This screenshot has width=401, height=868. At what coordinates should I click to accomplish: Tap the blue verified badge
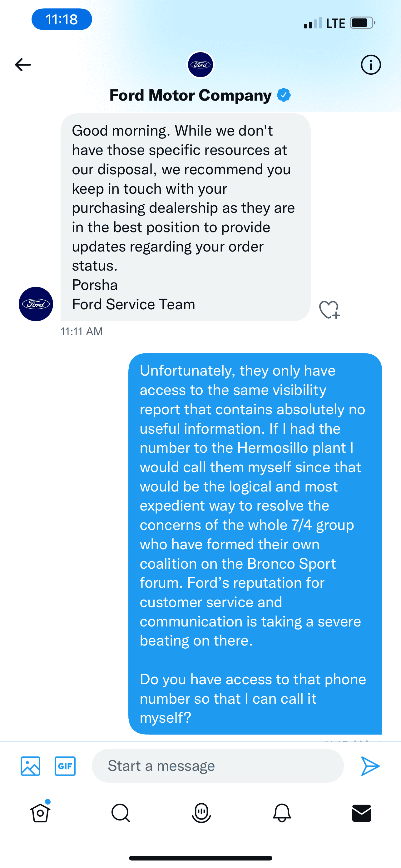(x=284, y=95)
